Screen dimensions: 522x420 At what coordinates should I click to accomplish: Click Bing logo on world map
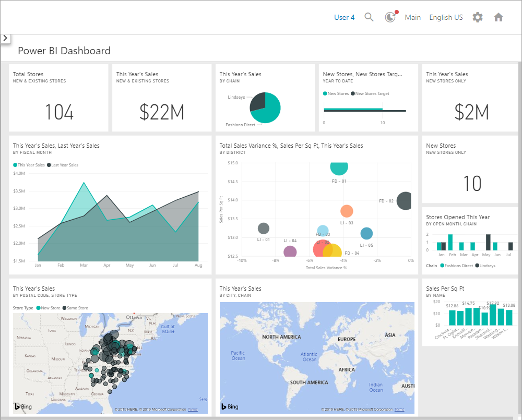pos(230,406)
